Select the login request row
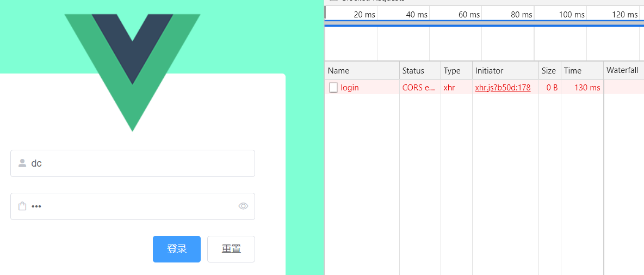The height and width of the screenshot is (275, 644). tap(484, 87)
